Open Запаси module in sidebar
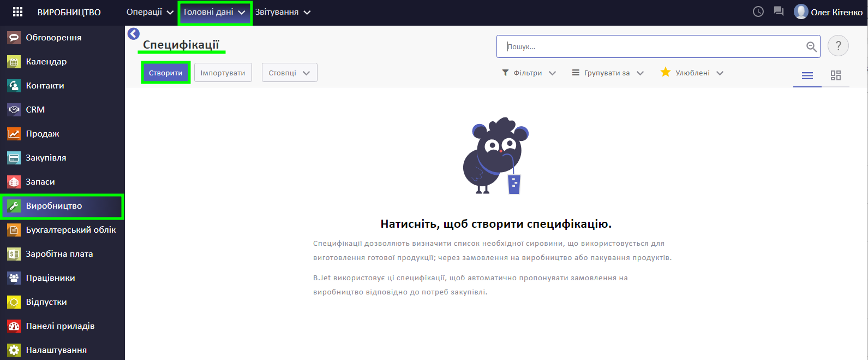 (40, 182)
